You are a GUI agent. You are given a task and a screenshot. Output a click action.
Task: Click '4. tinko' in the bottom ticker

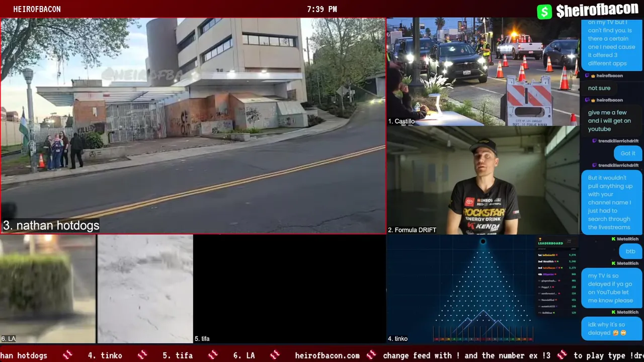(x=105, y=355)
